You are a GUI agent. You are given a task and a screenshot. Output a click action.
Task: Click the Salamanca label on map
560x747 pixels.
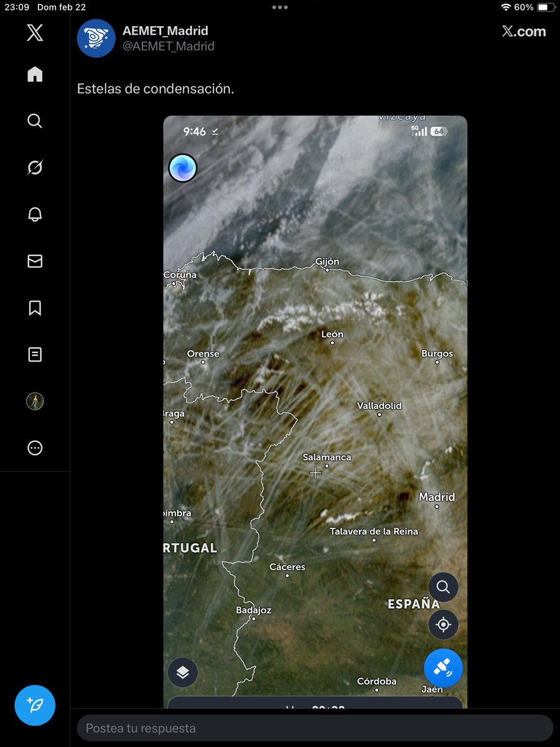point(327,457)
